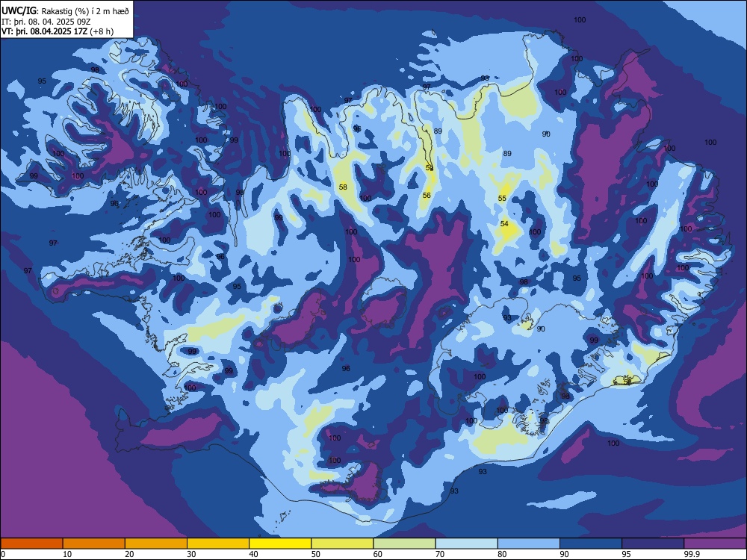Screen dimensions: 747x560
Task: Select the 80–90 medium blue legend swatch
Action: (x=529, y=544)
